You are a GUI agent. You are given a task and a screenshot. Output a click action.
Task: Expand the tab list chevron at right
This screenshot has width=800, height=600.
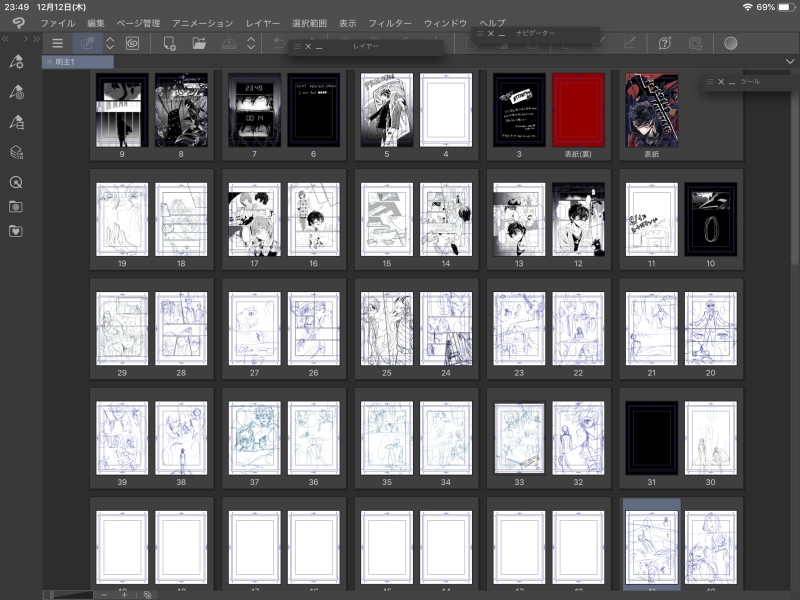790,61
